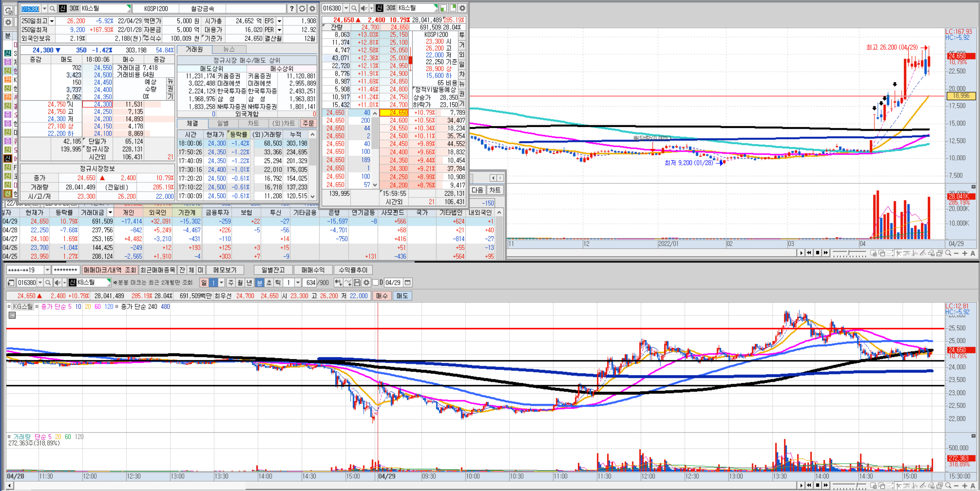Click the grid icon under the KG스틸 legend

[12, 315]
